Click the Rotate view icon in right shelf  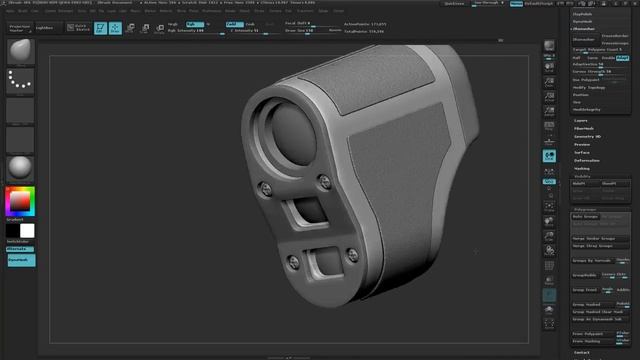(x=549, y=251)
